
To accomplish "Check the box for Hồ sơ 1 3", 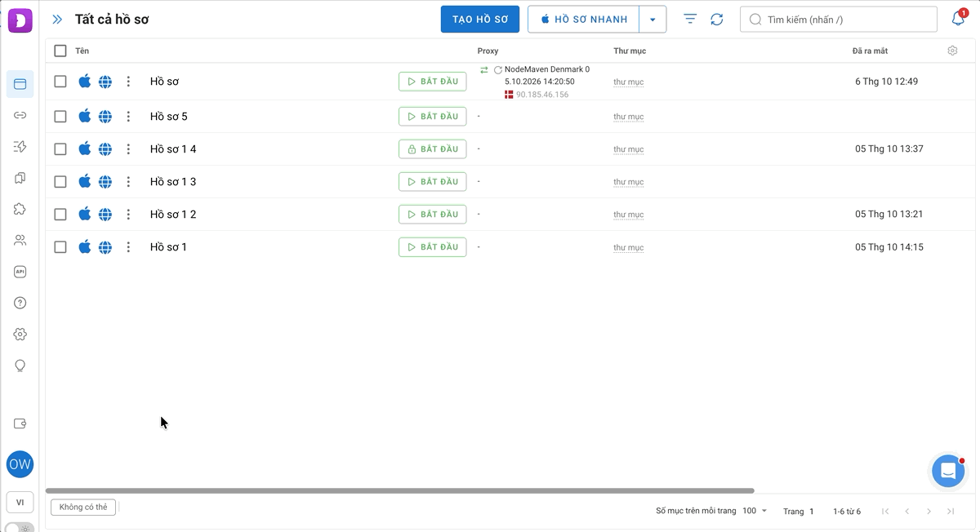I will 60,182.
